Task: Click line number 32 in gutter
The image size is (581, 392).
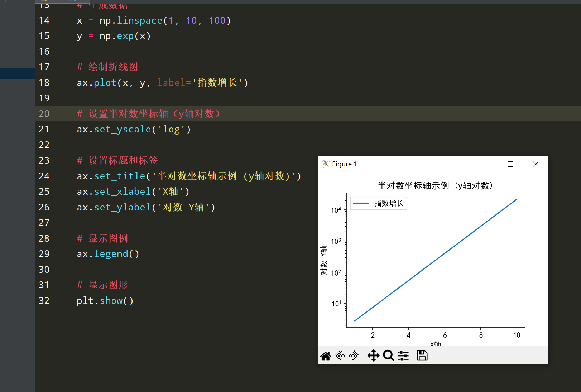Action: 44,301
